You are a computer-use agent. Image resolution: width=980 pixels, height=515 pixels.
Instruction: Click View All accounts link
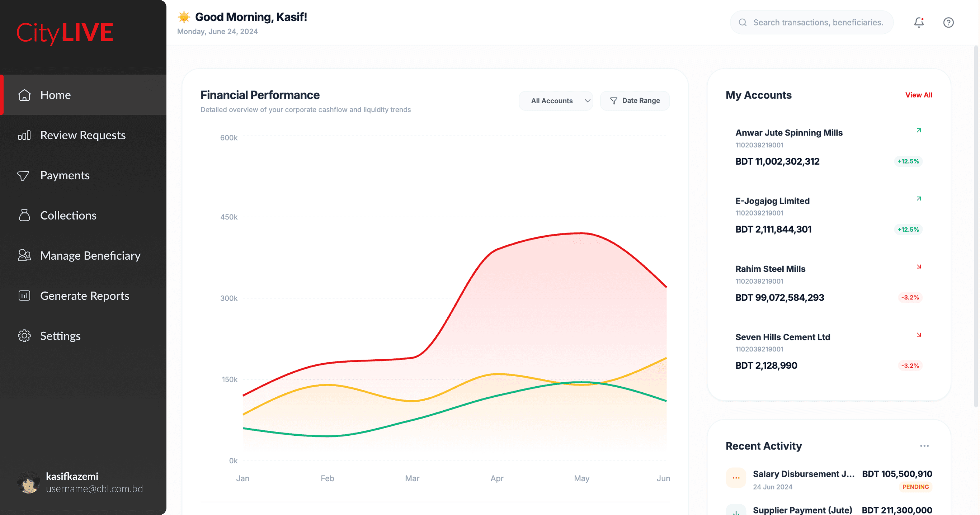pyautogui.click(x=918, y=95)
